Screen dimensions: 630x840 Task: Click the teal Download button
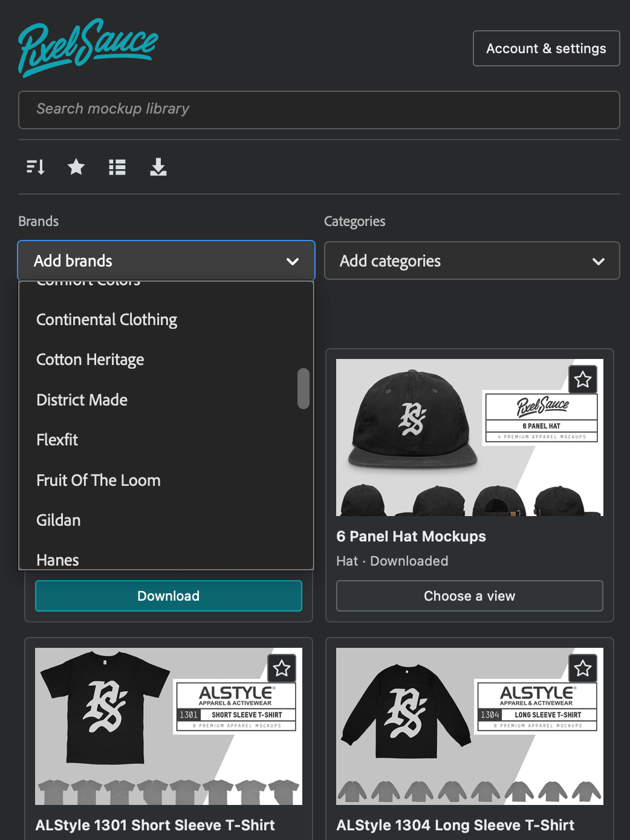click(169, 596)
